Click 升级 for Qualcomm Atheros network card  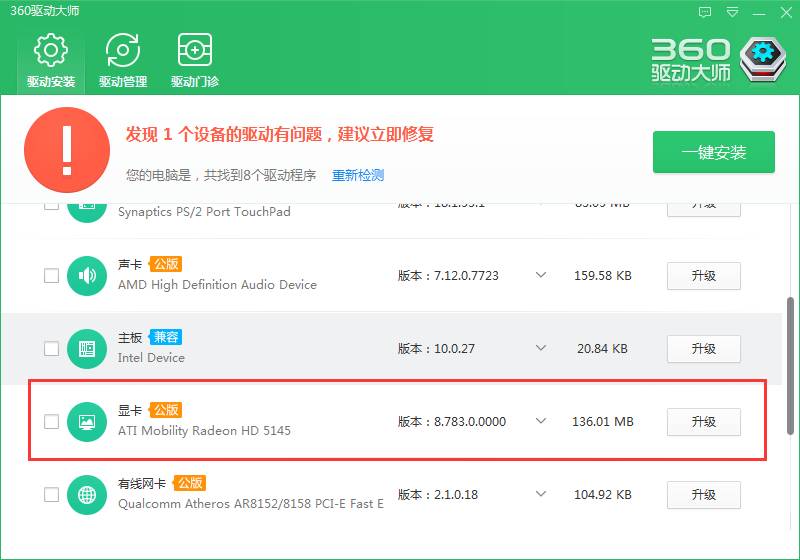[704, 495]
